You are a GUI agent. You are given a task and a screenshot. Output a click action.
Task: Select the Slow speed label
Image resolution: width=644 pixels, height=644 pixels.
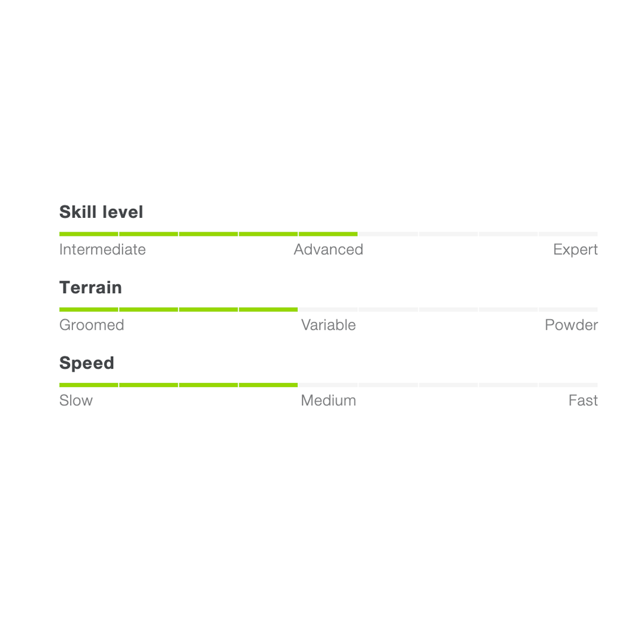[x=76, y=400]
